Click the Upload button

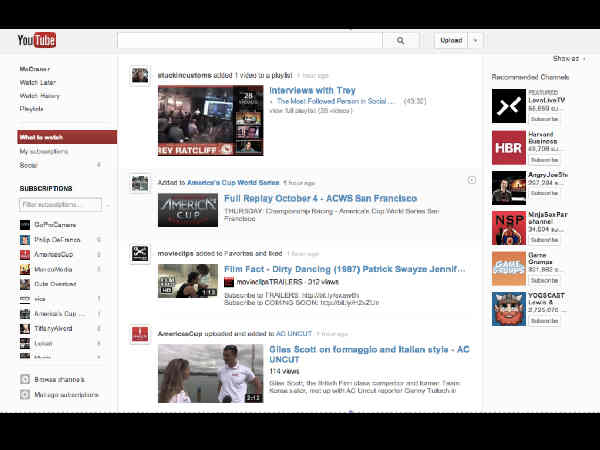point(451,40)
